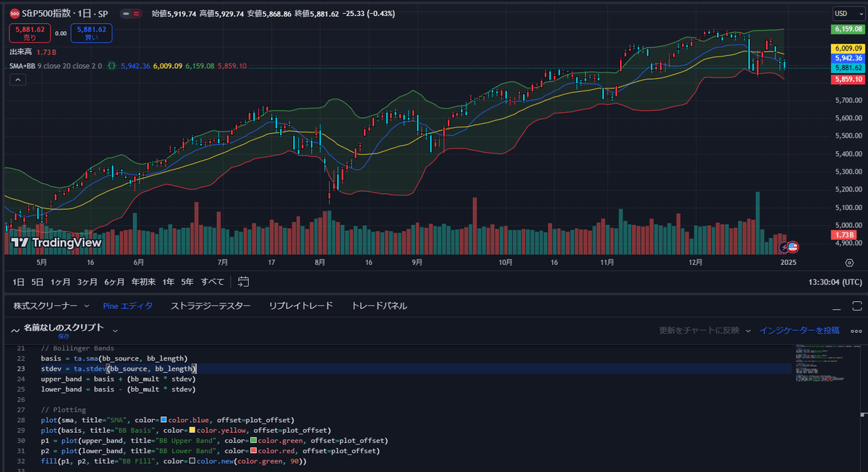Click the color.green swatch on line 30

(253, 440)
